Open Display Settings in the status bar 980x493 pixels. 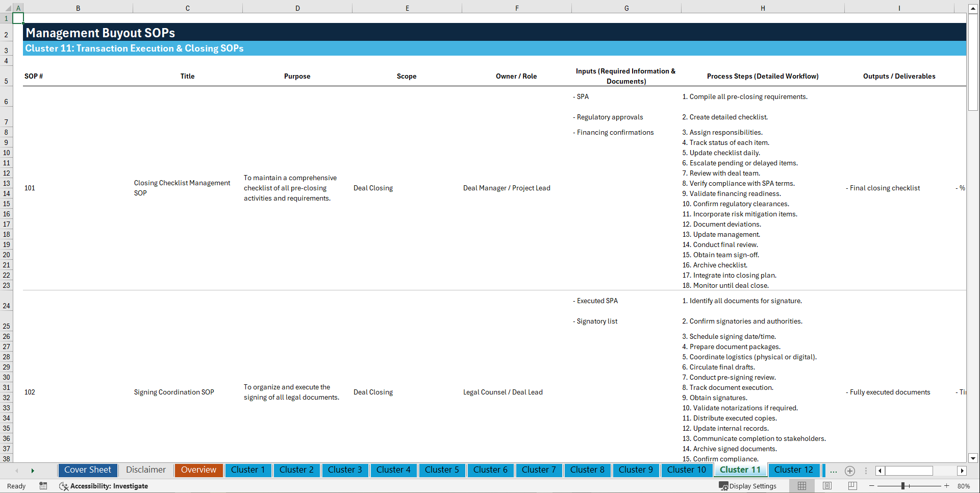[748, 486]
